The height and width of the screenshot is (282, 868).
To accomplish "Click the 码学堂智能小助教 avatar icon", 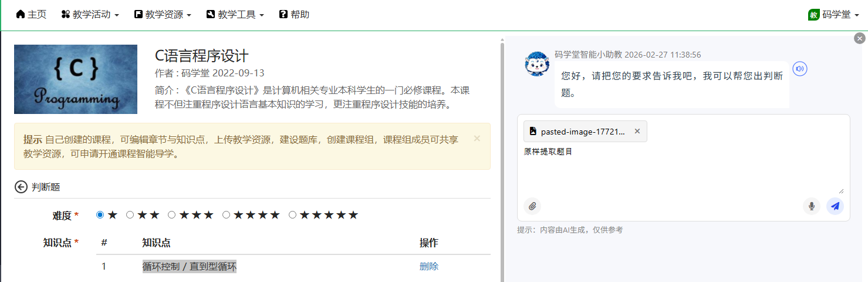I will tap(537, 64).
